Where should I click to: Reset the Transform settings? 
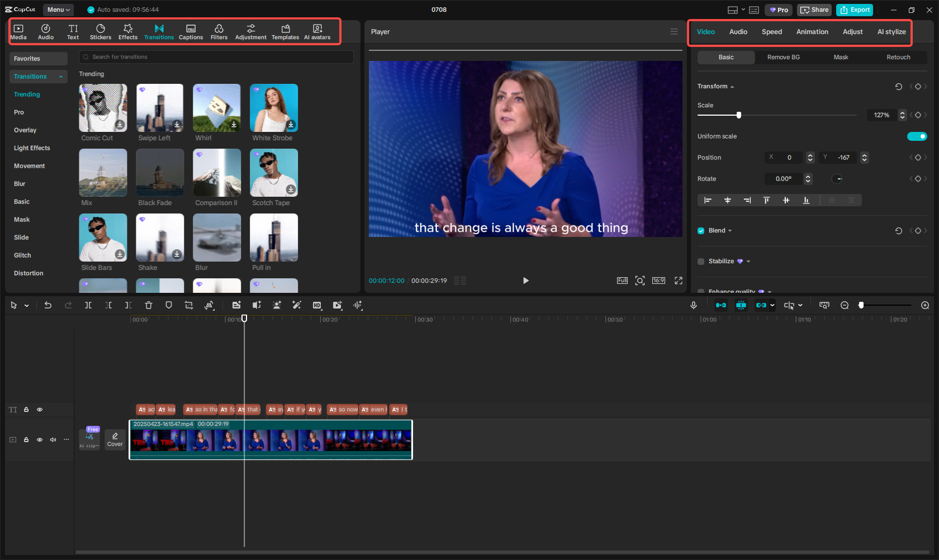(x=899, y=87)
